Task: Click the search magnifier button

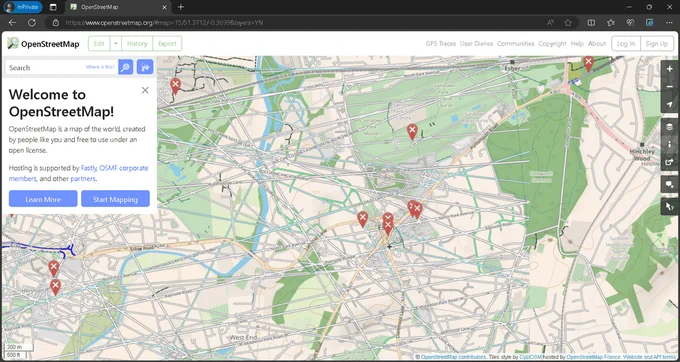Action: tap(126, 67)
